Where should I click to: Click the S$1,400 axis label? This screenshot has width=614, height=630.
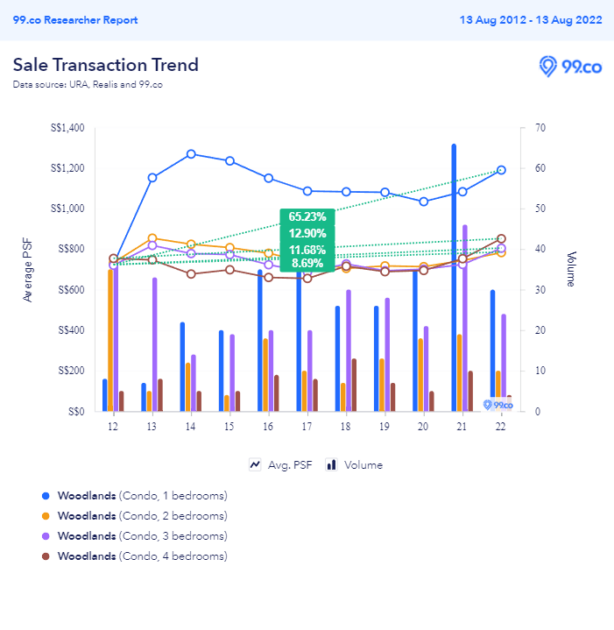point(68,128)
